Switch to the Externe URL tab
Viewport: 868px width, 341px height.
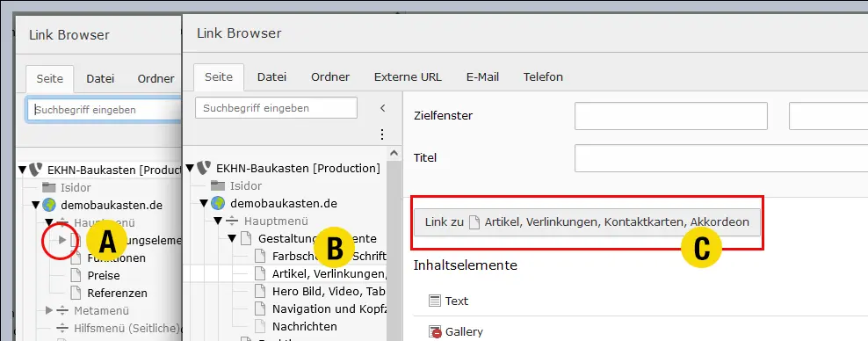click(x=408, y=77)
